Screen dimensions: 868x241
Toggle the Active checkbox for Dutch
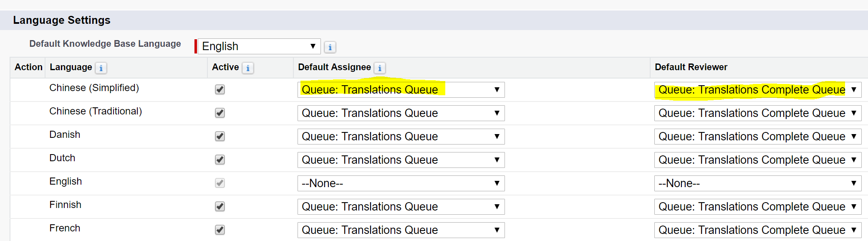[x=220, y=160]
